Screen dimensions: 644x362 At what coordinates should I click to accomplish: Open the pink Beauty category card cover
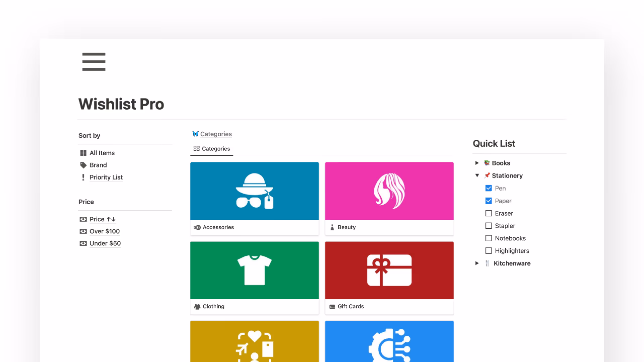(389, 191)
